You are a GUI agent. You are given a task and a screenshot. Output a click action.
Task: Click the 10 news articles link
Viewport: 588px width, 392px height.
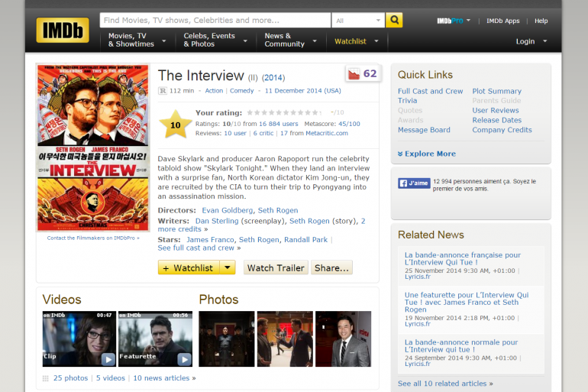point(161,378)
